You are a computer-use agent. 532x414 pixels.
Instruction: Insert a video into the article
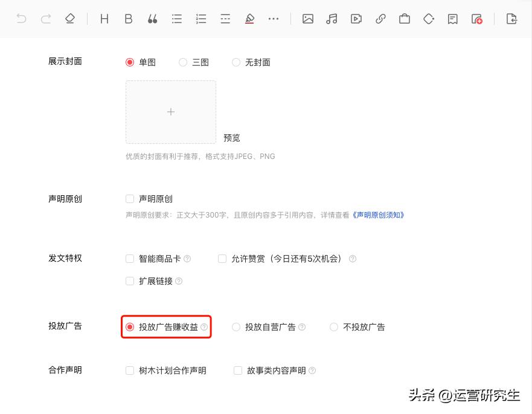[x=356, y=19]
